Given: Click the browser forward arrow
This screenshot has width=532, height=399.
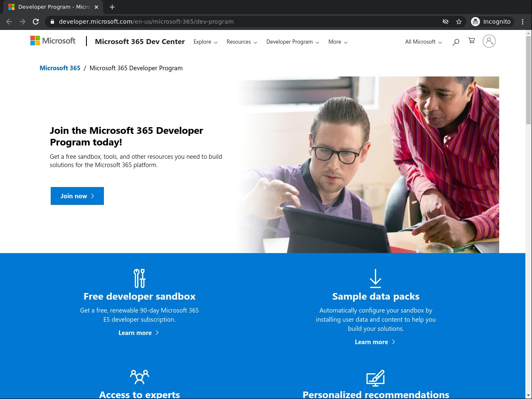Looking at the screenshot, I should tap(22, 22).
